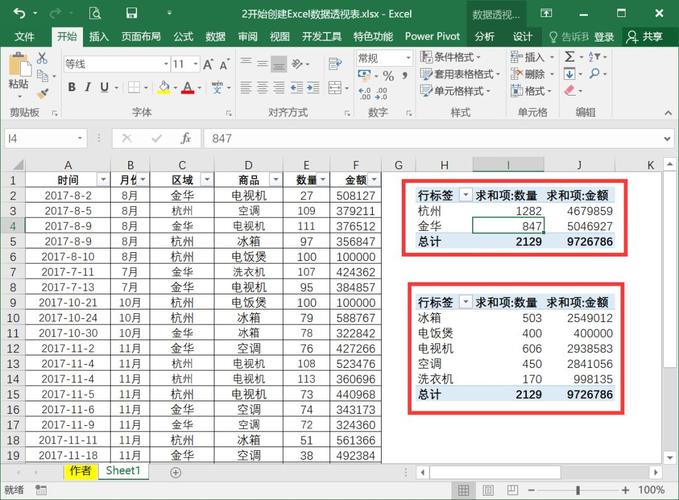Image resolution: width=679 pixels, height=500 pixels.
Task: Click the Undo arrow in title bar
Action: coord(19,13)
